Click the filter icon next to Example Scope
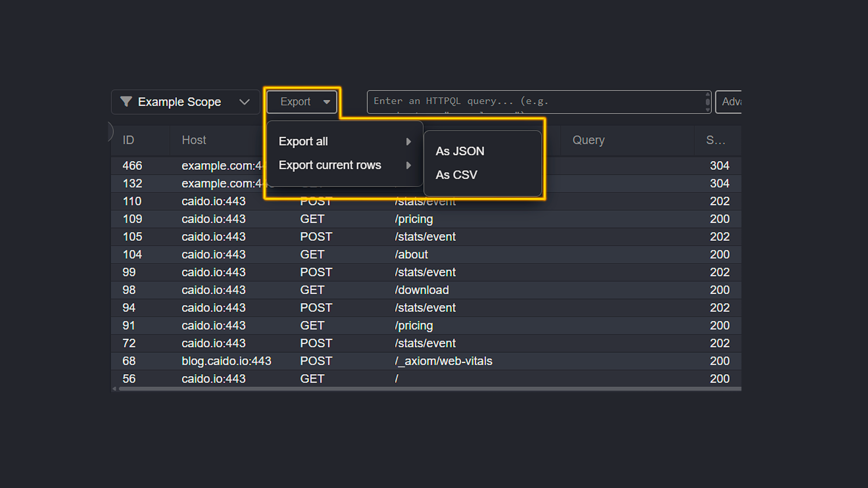This screenshot has width=868, height=488. click(x=126, y=101)
